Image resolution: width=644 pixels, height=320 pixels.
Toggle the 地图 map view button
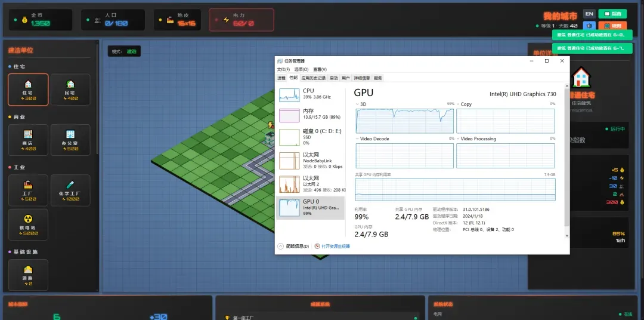[x=612, y=26]
